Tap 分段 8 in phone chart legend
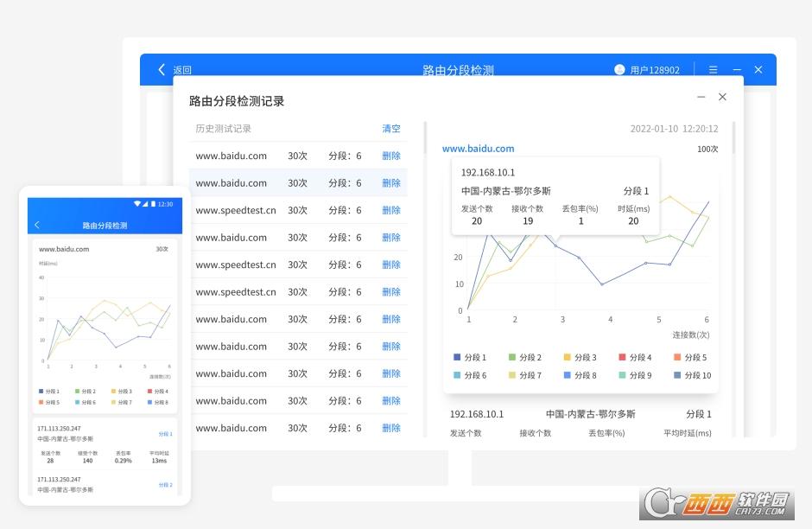This screenshot has height=529, width=812. [x=158, y=402]
